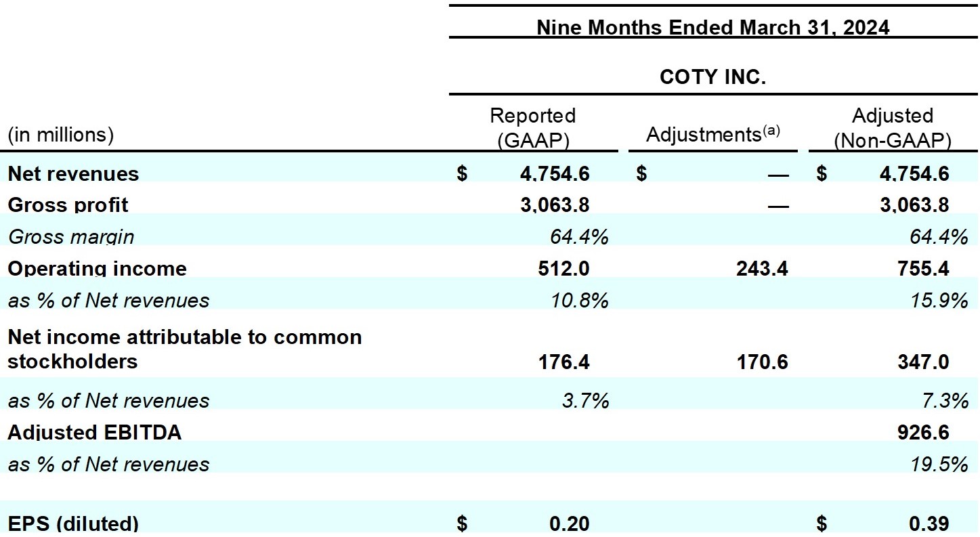Click the 'Gross margin' row label
Screen dimensions: 980x537
pos(70,236)
